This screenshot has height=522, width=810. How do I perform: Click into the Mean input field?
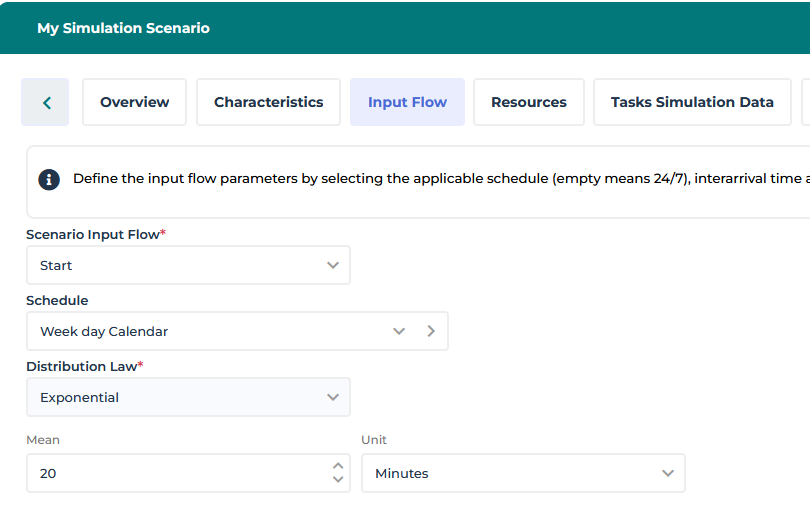pos(175,473)
